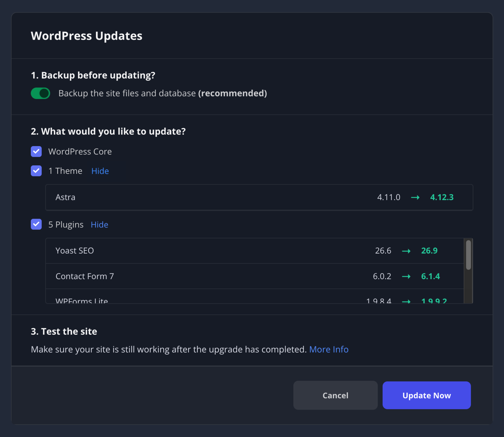Disable the backup before updating toggle
The height and width of the screenshot is (437, 504).
(40, 93)
